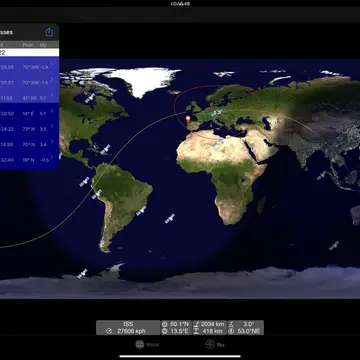
Task: Tap the clock time in status bar
Action: point(180,4)
